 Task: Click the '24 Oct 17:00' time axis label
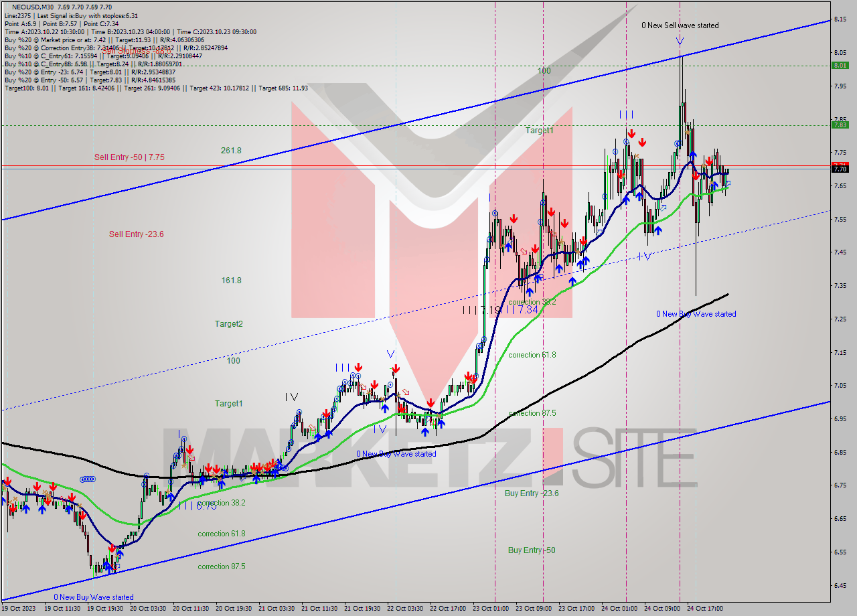tap(705, 609)
